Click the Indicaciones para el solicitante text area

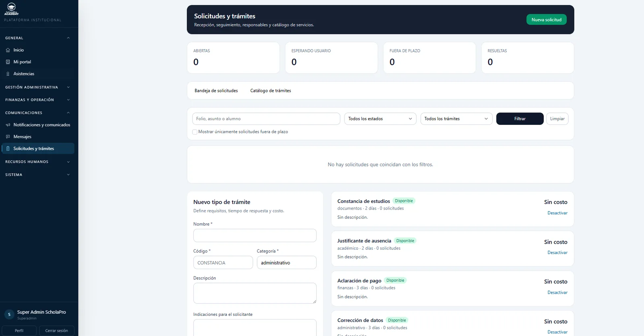tap(255, 328)
